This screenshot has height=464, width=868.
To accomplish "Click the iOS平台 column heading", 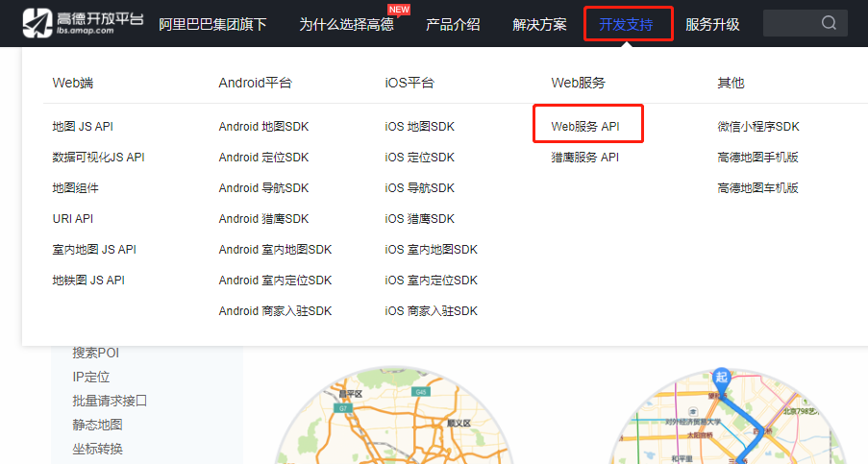I will (x=409, y=83).
